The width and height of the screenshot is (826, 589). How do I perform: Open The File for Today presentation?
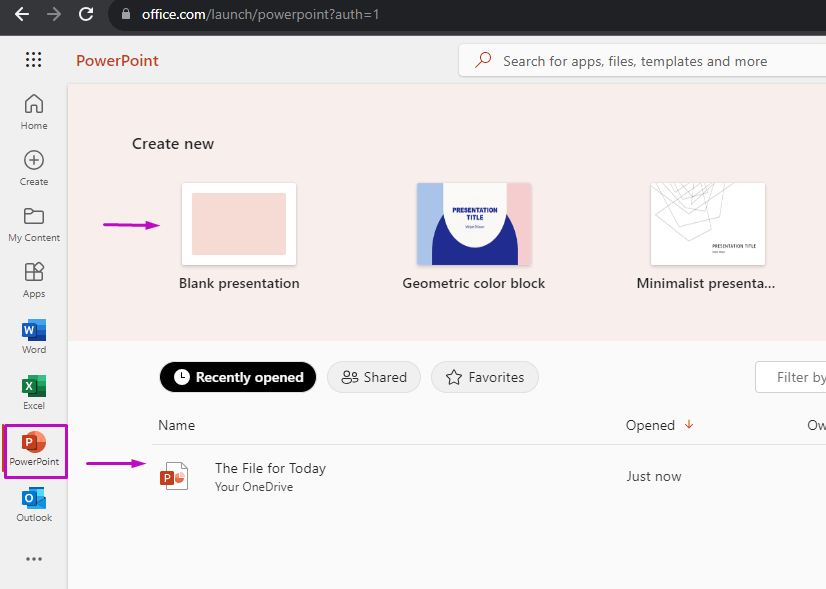[270, 468]
